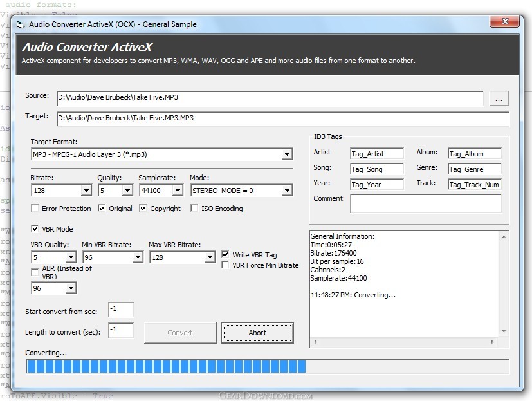Click the window icon in title bar
Viewport: 532px width, 401px height.
[x=21, y=24]
